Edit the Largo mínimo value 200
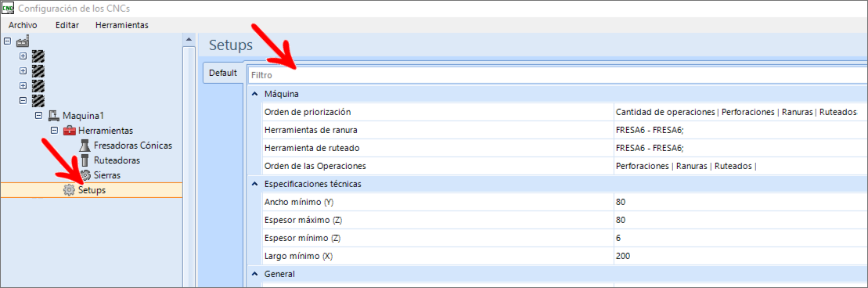The width and height of the screenshot is (868, 288). [x=740, y=256]
